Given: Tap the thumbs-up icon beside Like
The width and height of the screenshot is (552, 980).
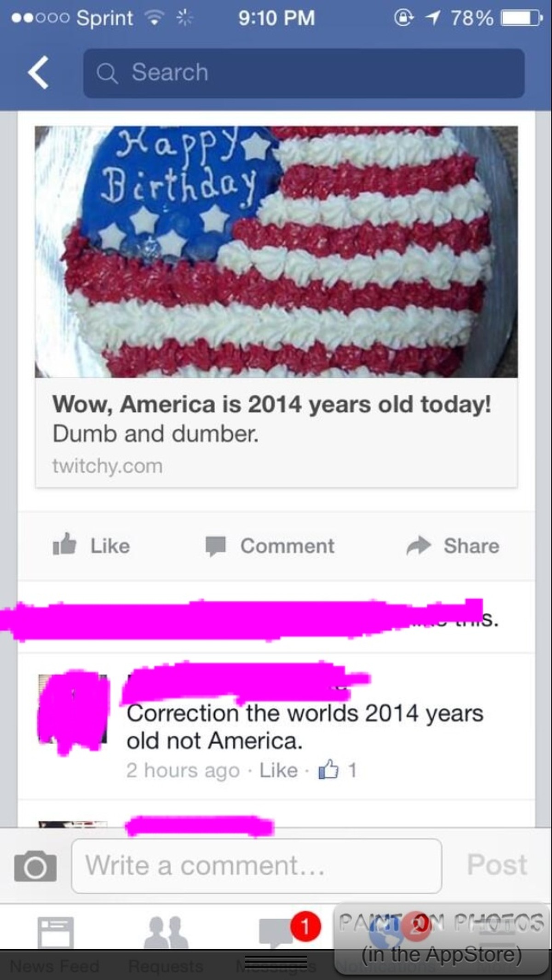Looking at the screenshot, I should (64, 544).
